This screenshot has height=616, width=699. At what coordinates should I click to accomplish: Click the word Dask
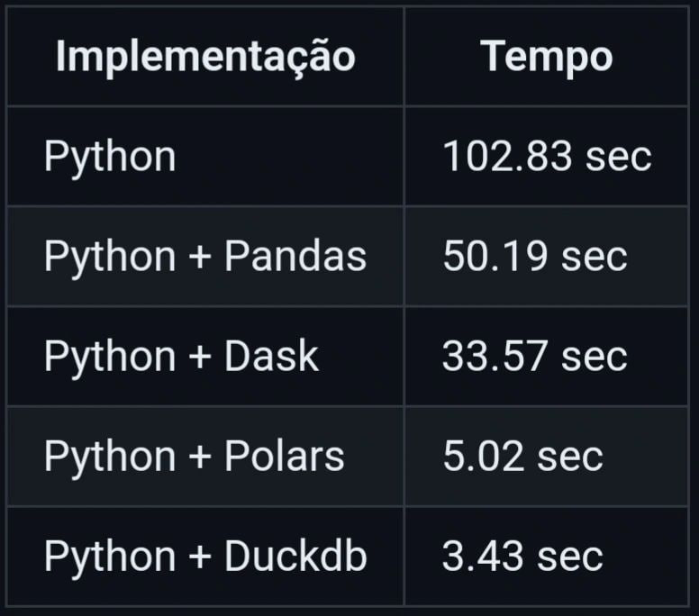(271, 357)
